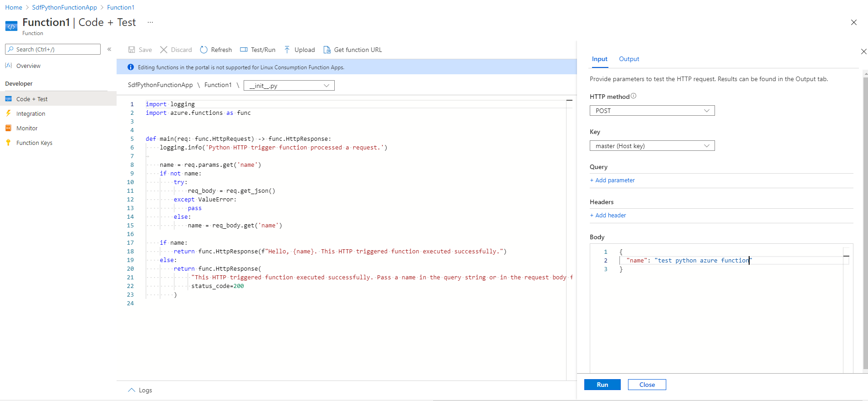Click the 'import logging' line
This screenshot has width=868, height=401.
(x=170, y=104)
